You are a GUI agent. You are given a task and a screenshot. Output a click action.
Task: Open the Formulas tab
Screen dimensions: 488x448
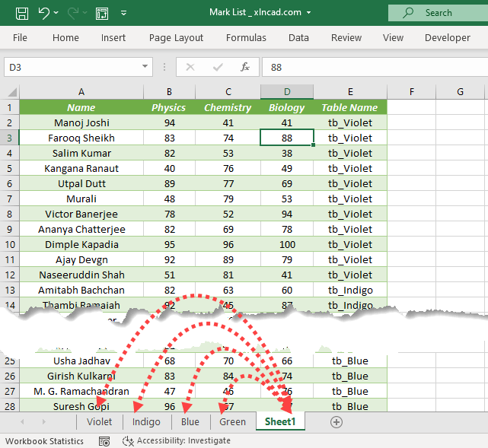pyautogui.click(x=246, y=37)
